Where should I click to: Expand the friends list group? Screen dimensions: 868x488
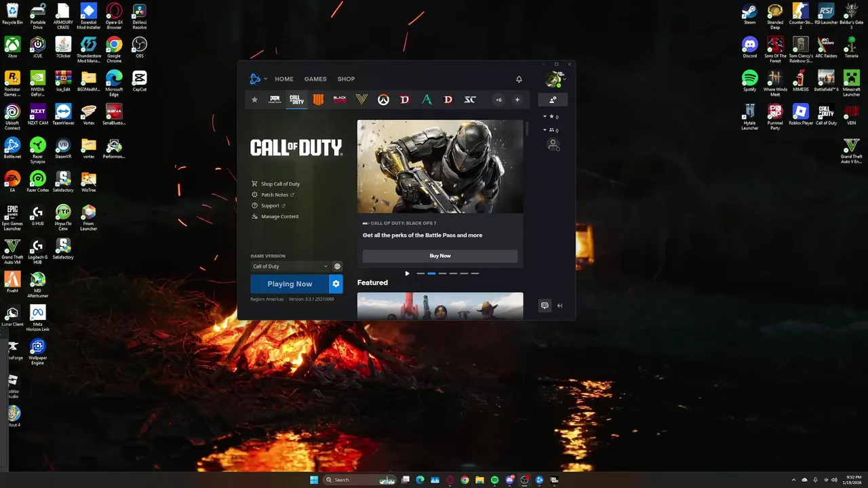point(551,130)
